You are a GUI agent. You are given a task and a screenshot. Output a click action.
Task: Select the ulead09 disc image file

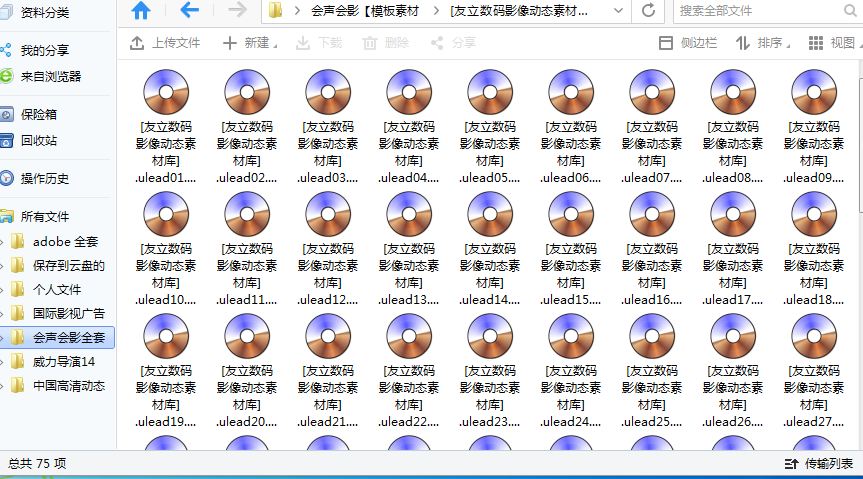point(813,126)
